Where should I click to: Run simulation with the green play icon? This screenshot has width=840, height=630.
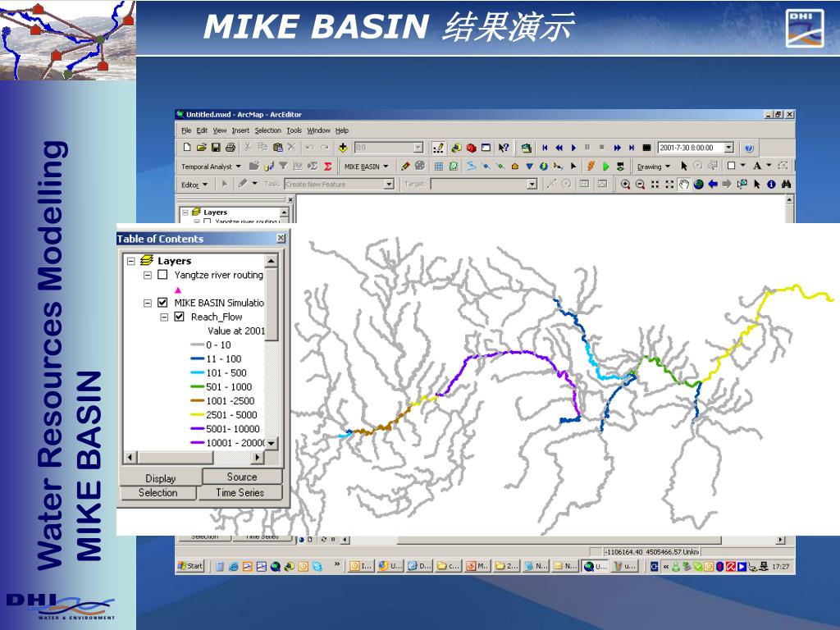pos(605,167)
